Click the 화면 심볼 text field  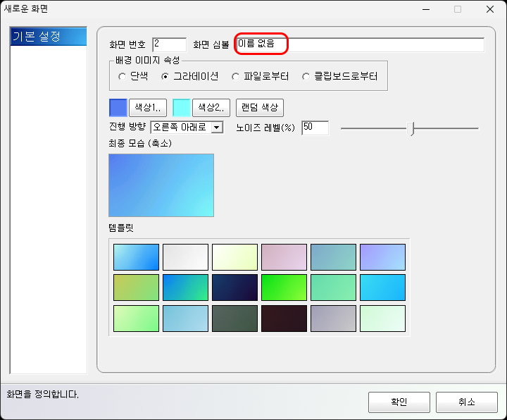(x=359, y=45)
